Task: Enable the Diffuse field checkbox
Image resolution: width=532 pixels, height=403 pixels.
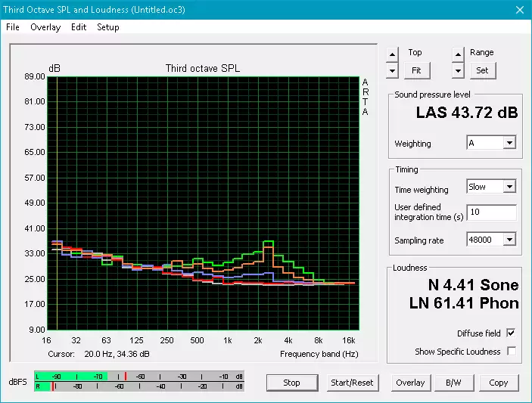Action: 511,333
